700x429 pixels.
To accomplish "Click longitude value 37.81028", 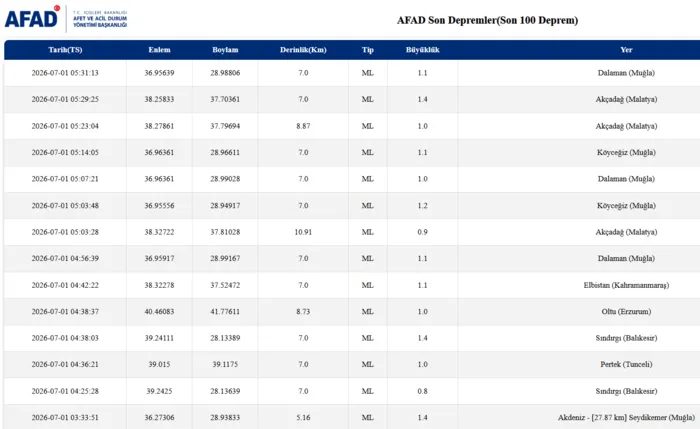I will click(225, 232).
